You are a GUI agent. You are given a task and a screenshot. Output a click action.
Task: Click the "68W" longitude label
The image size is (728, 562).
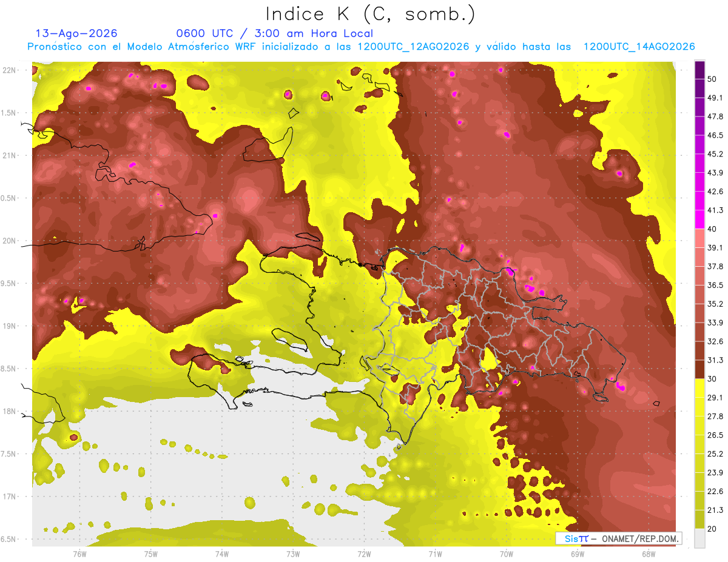[648, 554]
